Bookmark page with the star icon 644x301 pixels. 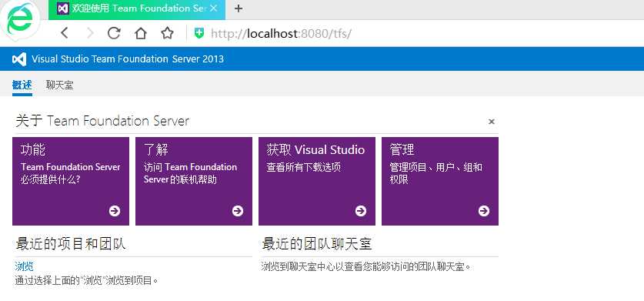point(167,33)
